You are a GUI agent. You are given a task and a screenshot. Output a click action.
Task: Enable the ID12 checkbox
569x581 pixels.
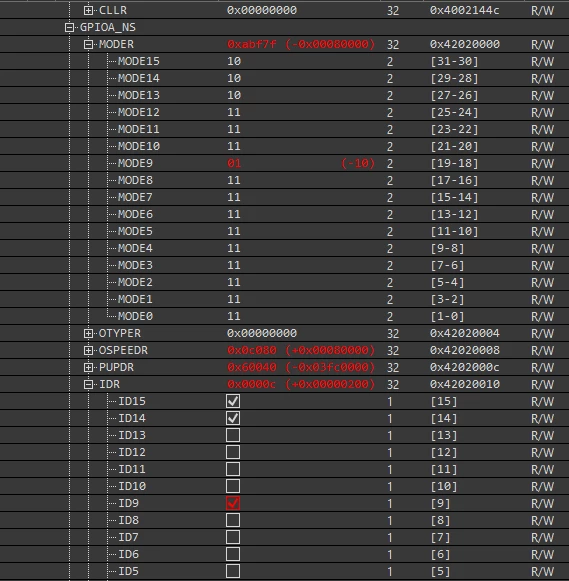coord(233,452)
